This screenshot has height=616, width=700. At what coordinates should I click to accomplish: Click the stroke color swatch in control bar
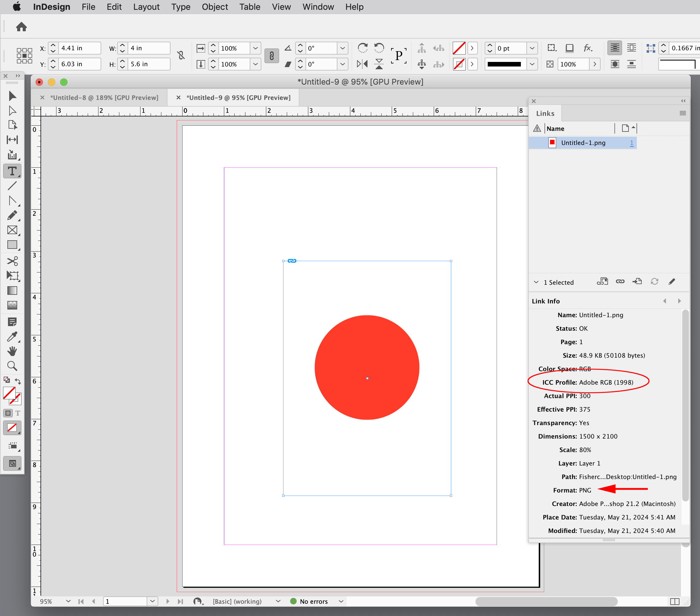click(459, 64)
